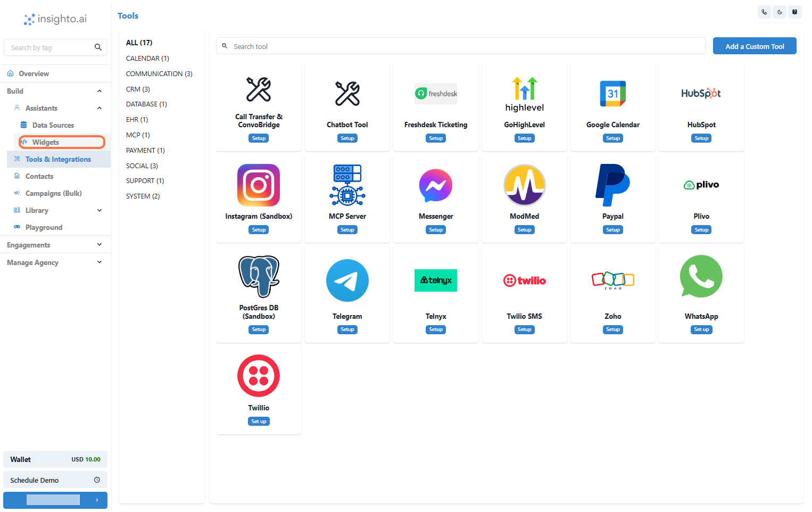Click the phone icon in top bar
812x512 pixels.
765,12
